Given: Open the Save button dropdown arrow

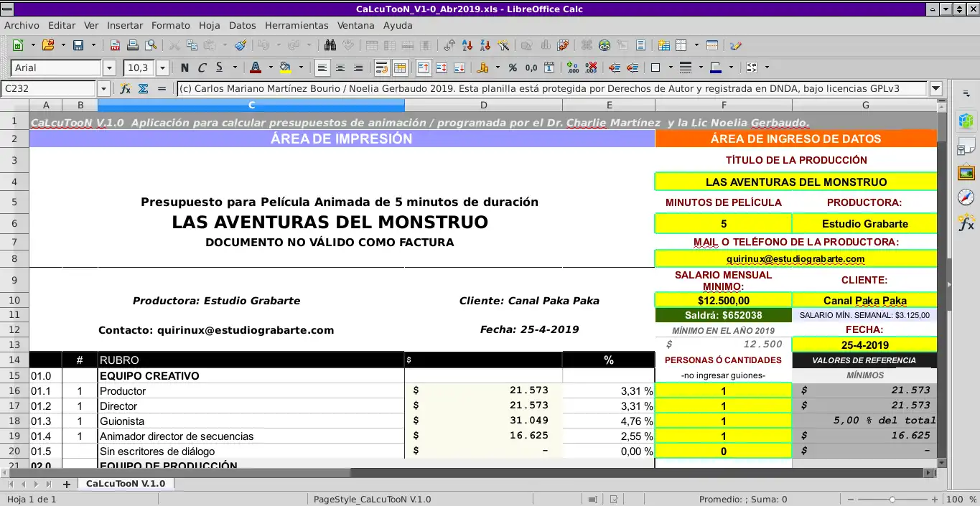Looking at the screenshot, I should (x=93, y=45).
